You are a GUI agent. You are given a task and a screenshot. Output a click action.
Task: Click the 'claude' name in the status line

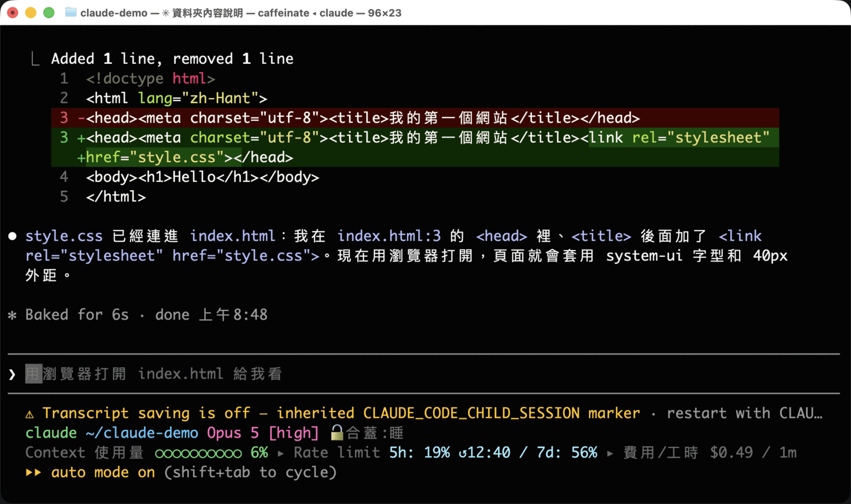51,432
